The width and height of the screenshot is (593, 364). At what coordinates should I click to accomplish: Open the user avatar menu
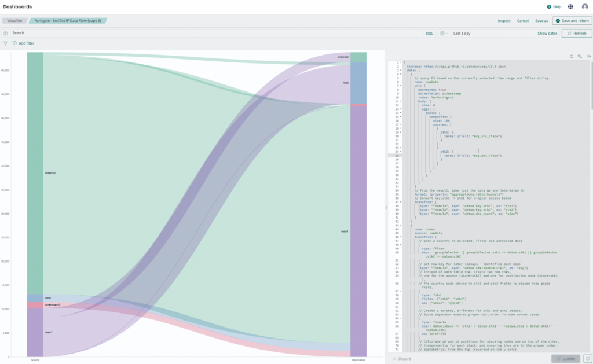point(585,7)
